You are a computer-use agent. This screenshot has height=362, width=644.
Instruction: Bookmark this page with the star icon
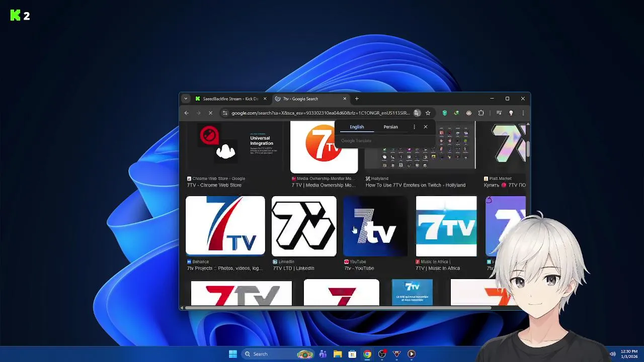428,113
